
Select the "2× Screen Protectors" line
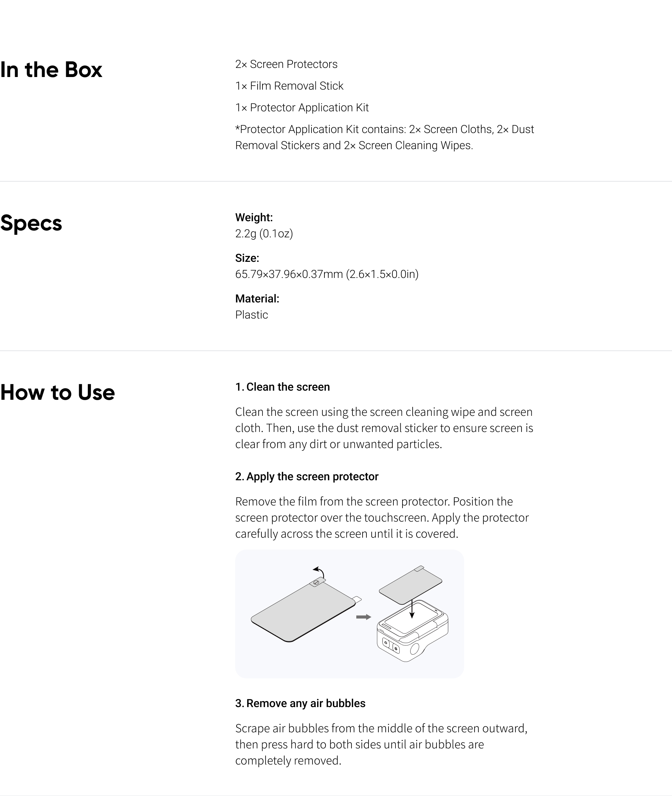(286, 64)
